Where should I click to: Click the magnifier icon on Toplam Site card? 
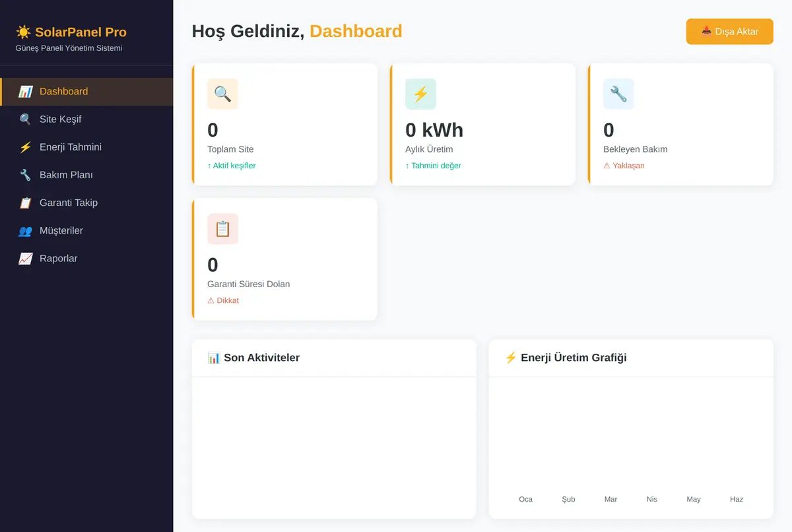pos(222,94)
